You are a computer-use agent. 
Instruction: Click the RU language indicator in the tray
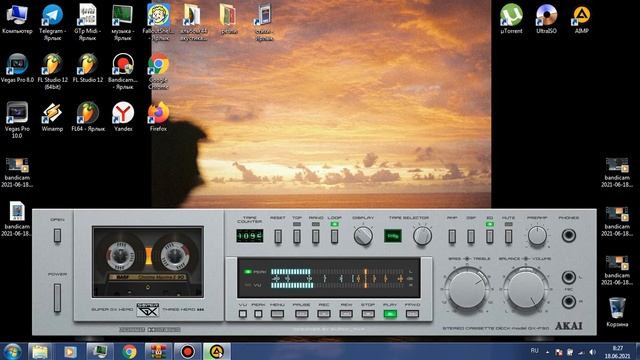pos(534,351)
